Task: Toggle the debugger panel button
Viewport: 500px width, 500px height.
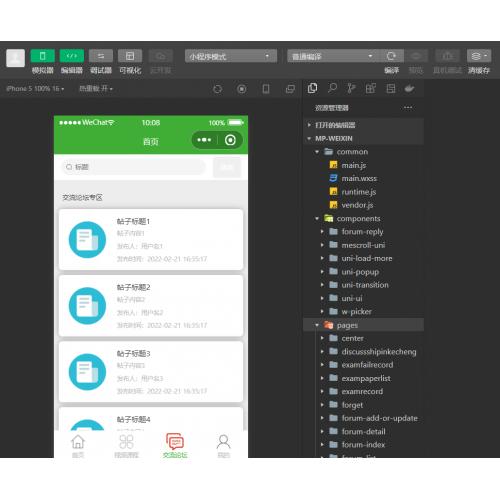Action: pos(101,56)
